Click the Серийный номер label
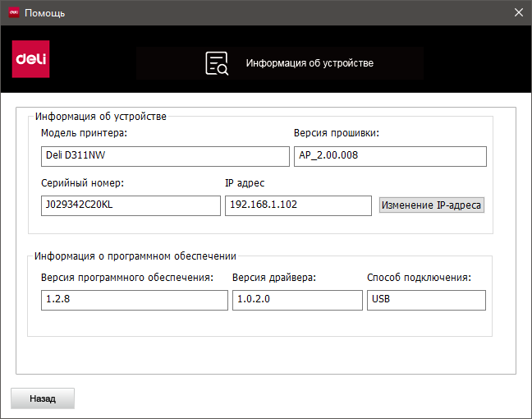Viewport: 532px width, 419px height. point(82,183)
